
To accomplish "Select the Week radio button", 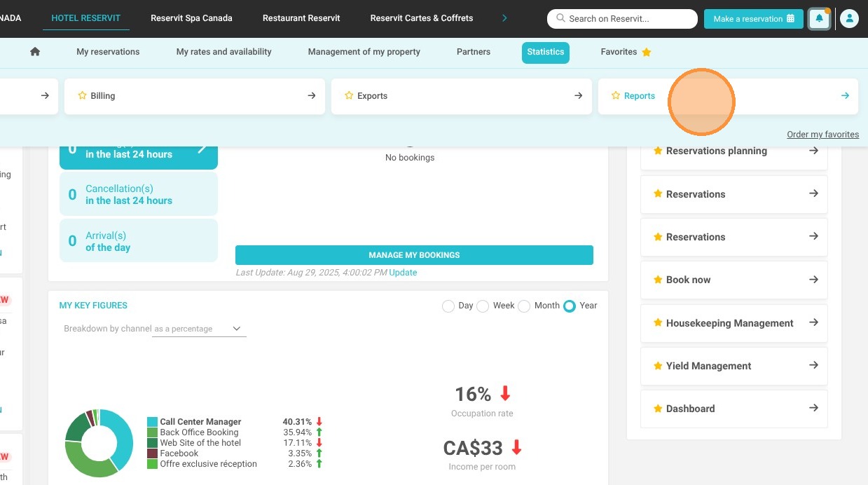I will (483, 306).
